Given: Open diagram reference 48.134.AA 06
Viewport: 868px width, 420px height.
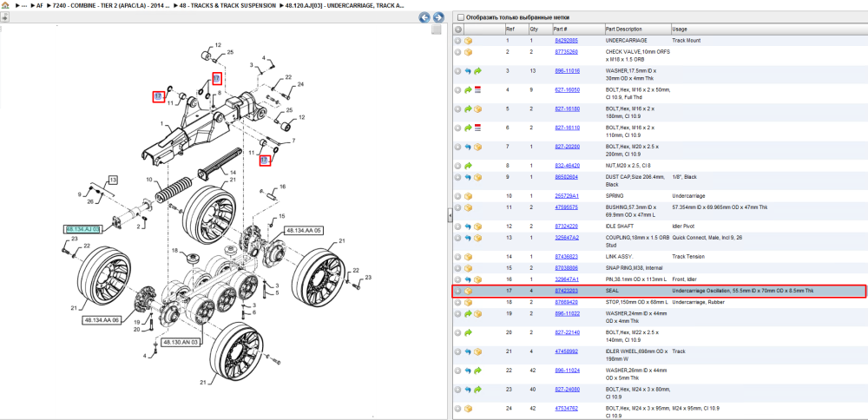Looking at the screenshot, I should (102, 320).
